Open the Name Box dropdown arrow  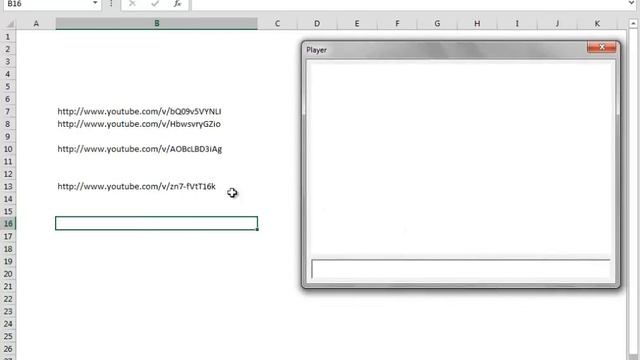click(95, 3)
